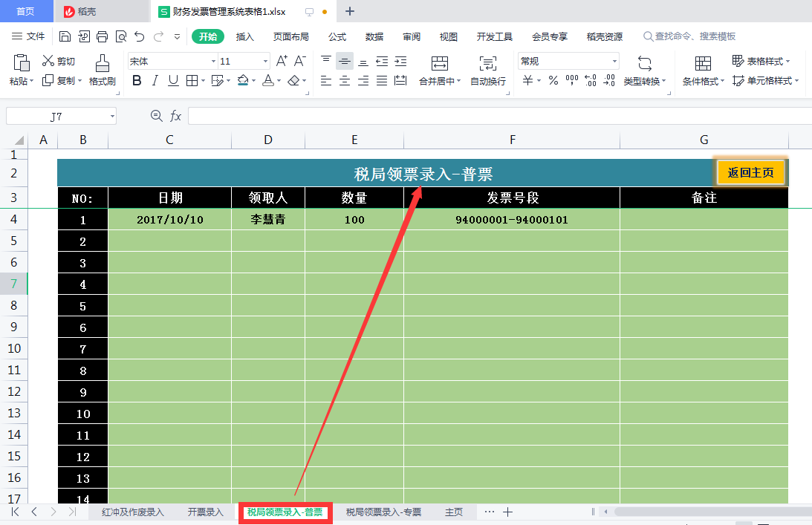Toggle bold formatting

tap(137, 80)
